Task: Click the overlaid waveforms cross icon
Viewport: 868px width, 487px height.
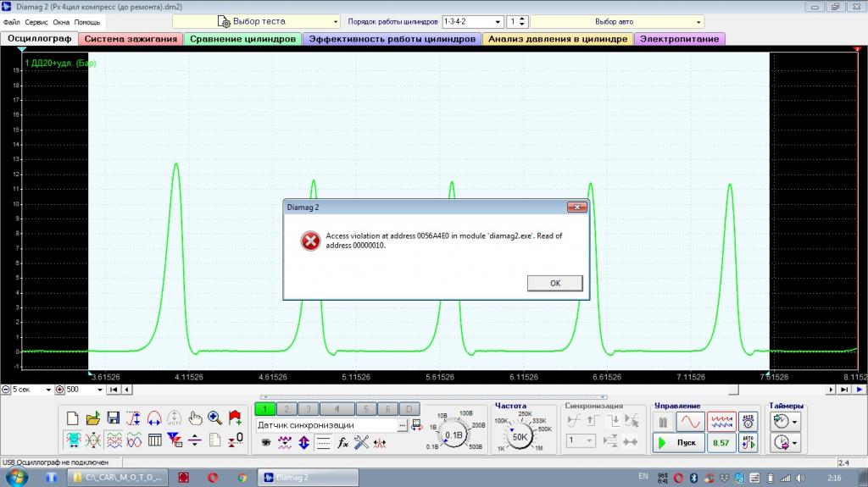Action: [93, 440]
